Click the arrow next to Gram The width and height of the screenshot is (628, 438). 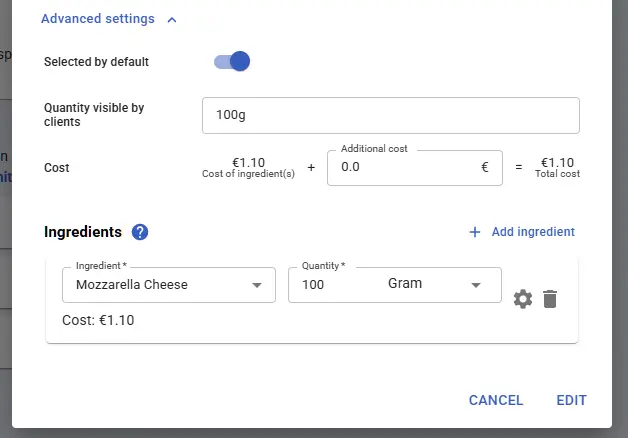475,284
